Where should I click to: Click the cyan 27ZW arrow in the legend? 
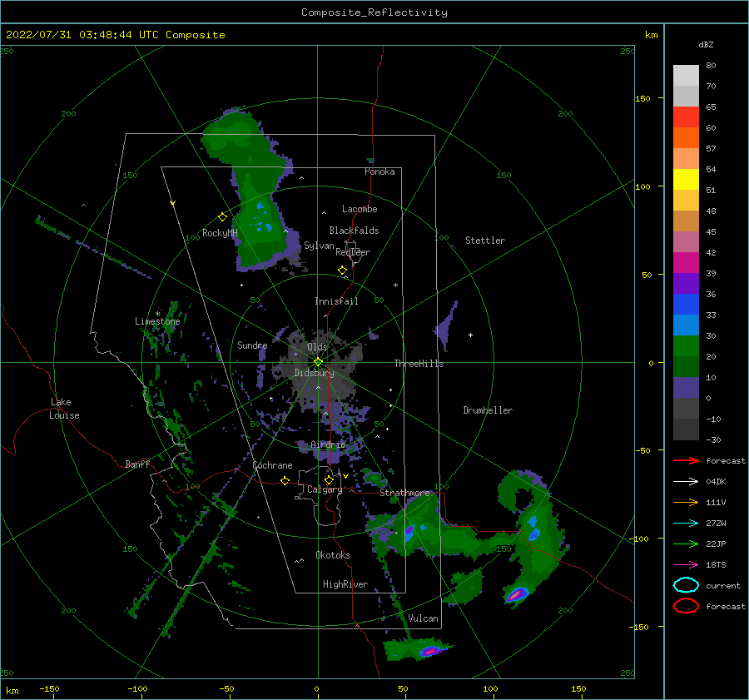tap(686, 524)
